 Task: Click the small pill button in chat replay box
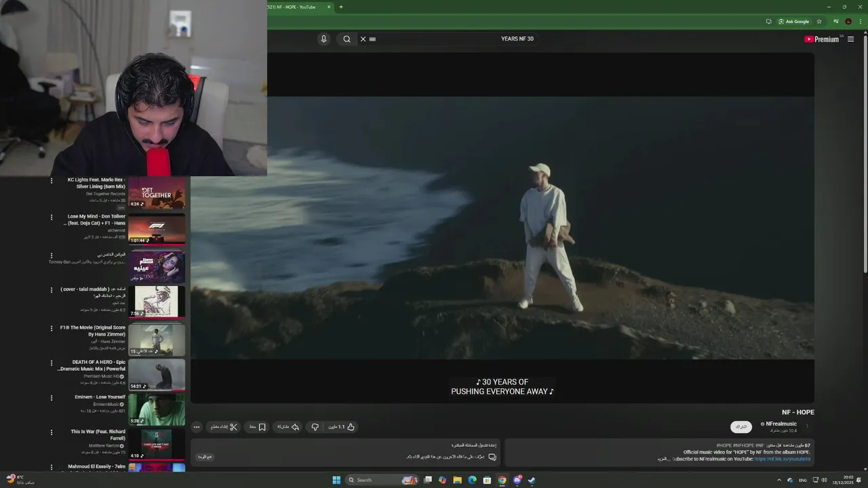pos(205,457)
